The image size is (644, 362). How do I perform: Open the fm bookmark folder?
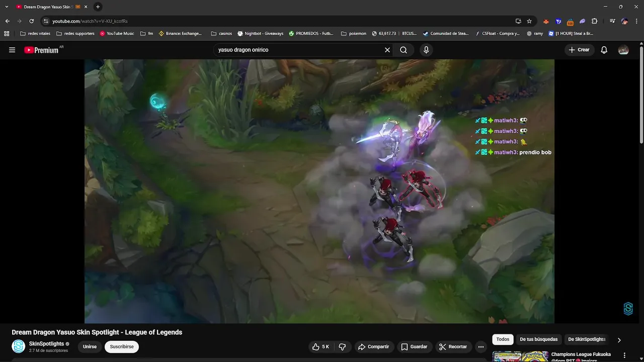[x=146, y=34]
